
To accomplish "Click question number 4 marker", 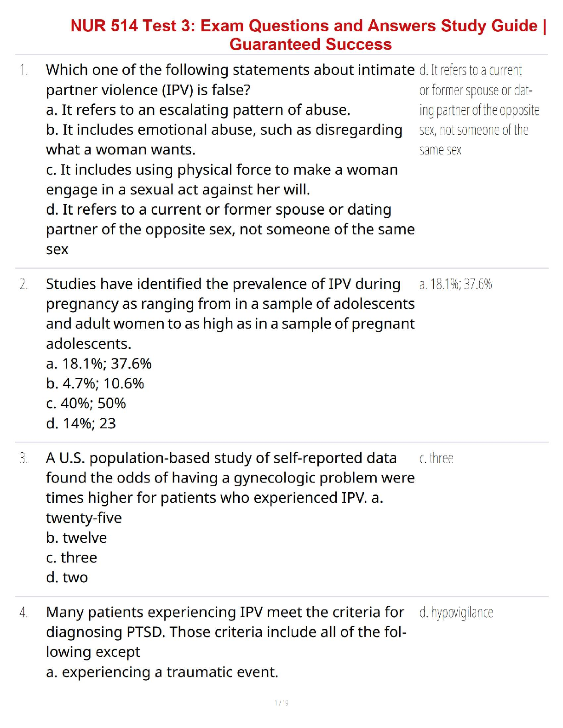I will tap(24, 613).
